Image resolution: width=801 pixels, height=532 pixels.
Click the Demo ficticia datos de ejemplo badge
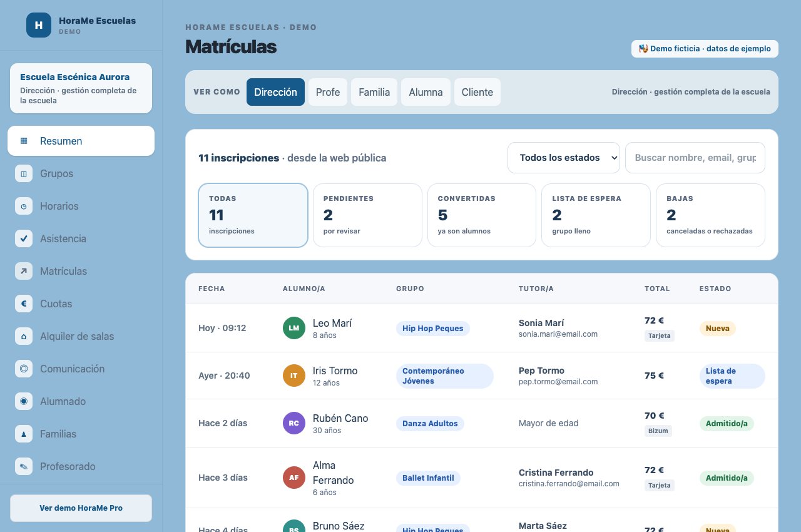[x=705, y=49]
